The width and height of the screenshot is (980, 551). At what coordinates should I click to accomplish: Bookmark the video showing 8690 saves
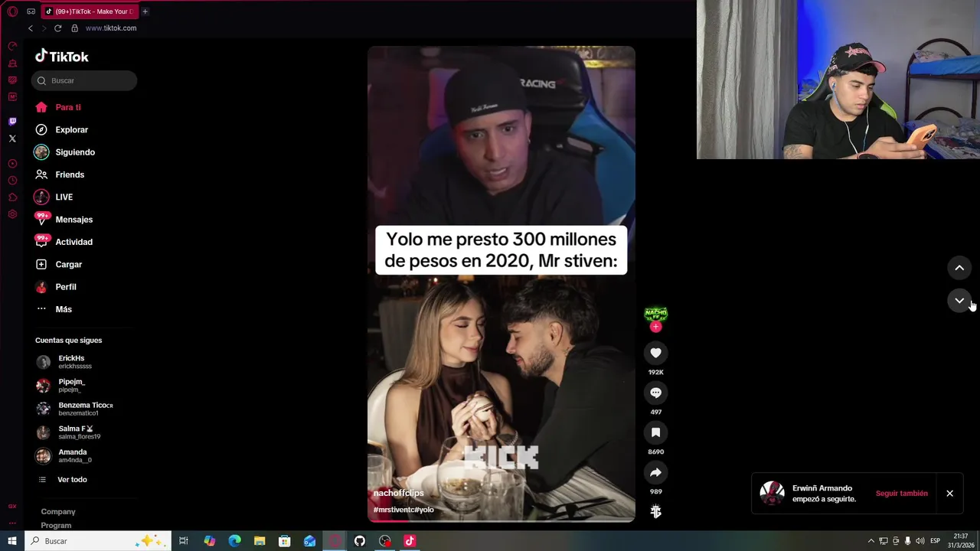click(655, 432)
